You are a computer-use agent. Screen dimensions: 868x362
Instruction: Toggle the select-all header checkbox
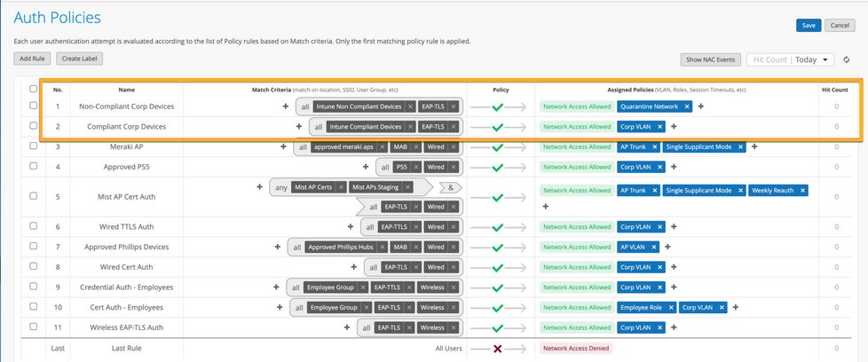point(33,89)
